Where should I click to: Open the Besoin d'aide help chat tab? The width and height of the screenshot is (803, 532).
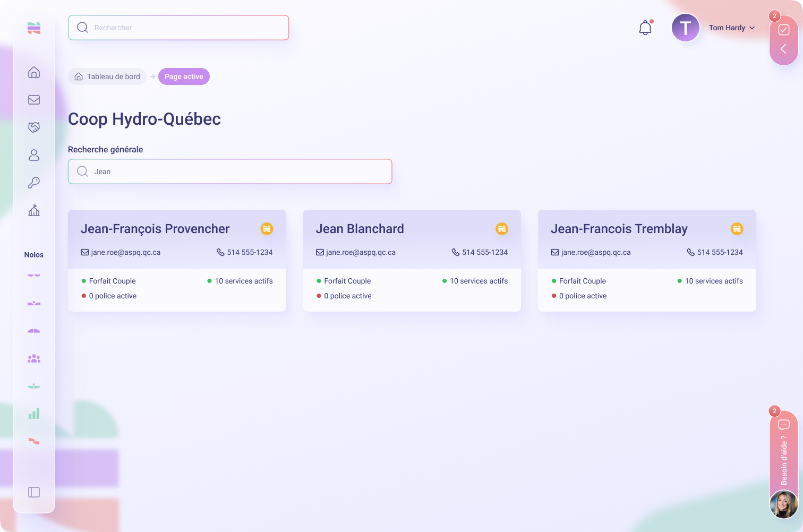click(784, 461)
